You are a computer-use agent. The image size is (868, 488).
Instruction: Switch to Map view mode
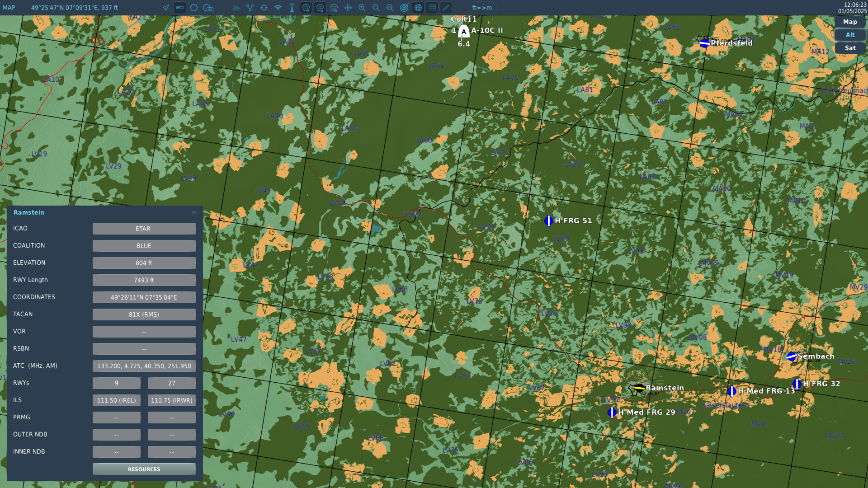pos(850,22)
